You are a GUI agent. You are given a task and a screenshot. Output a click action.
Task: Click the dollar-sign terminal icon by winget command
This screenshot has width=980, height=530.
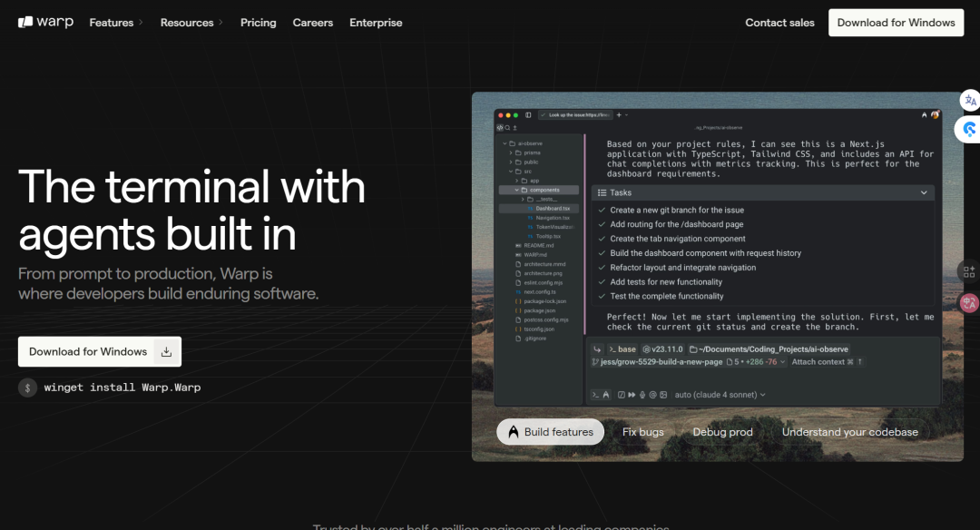28,388
